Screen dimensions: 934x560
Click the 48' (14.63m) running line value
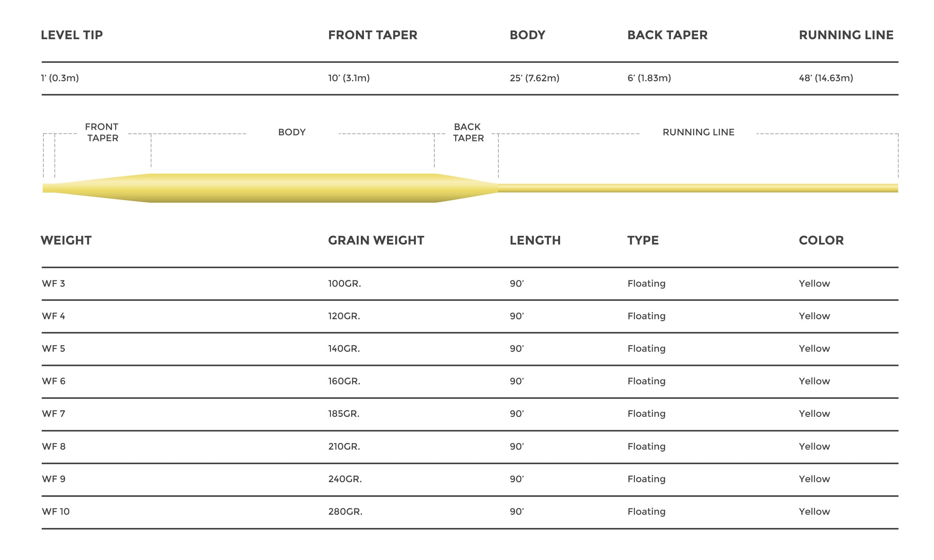[826, 78]
